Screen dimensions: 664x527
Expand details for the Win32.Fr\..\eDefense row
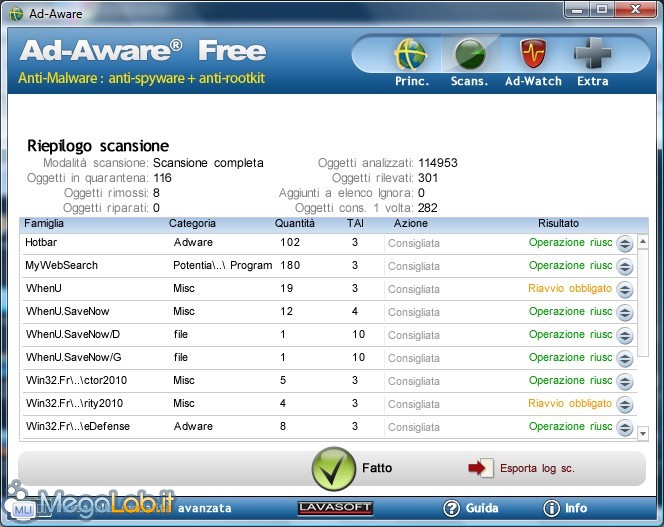click(625, 427)
